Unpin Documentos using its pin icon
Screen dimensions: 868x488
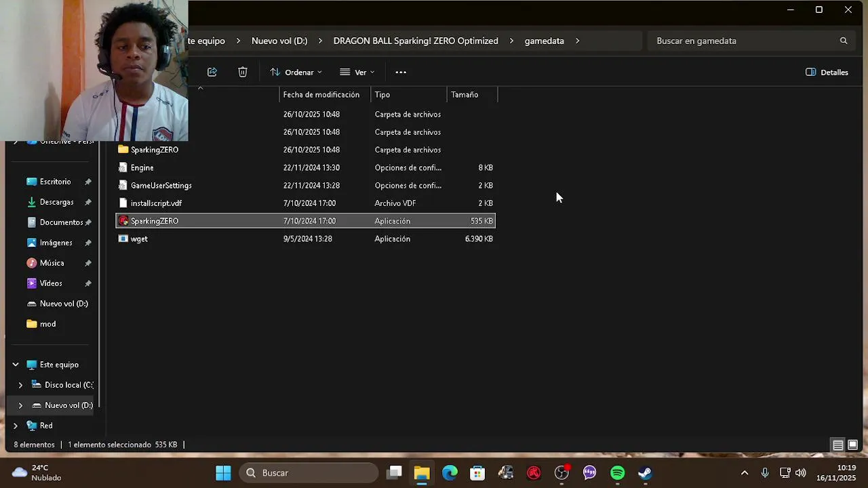[88, 223]
